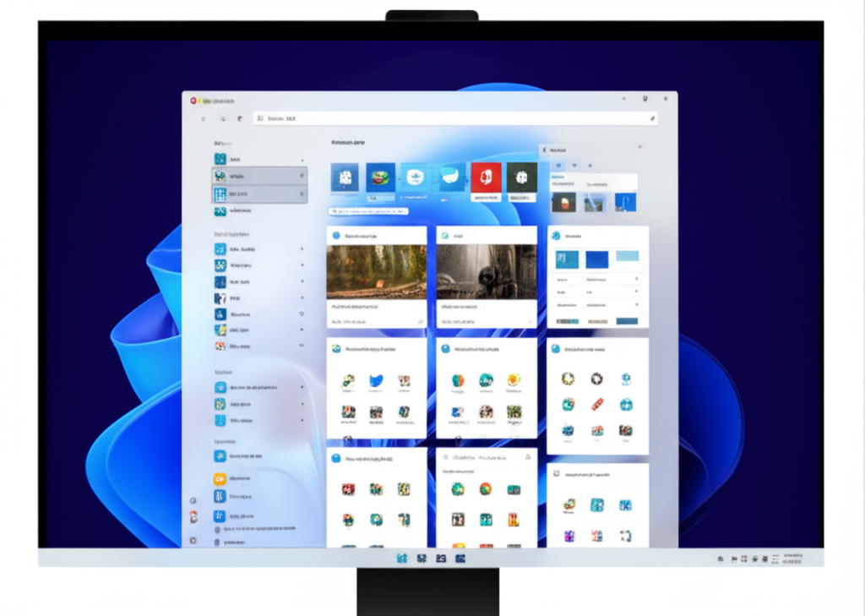Click the browser back arrow button
This screenshot has height=616, width=865.
[x=204, y=119]
